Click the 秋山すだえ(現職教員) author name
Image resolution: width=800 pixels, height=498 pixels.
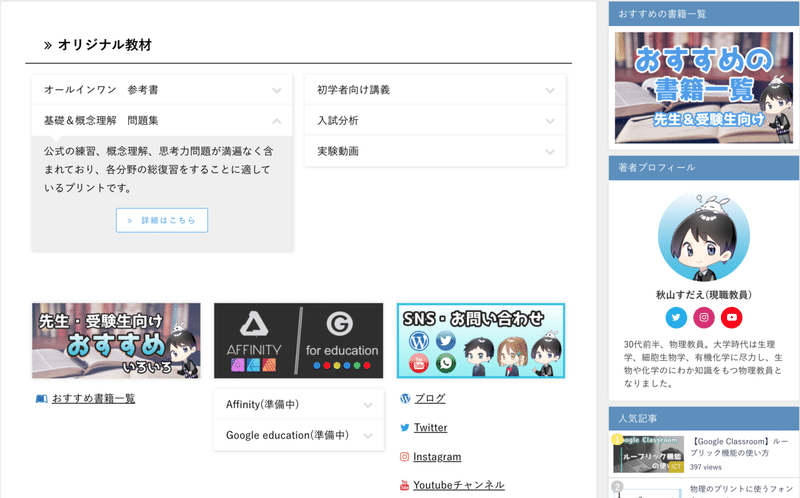pos(704,295)
